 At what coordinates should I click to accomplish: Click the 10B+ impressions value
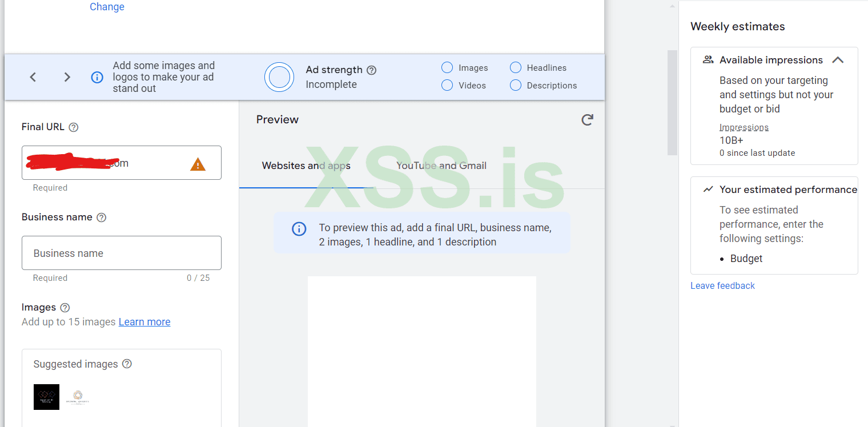(x=732, y=140)
